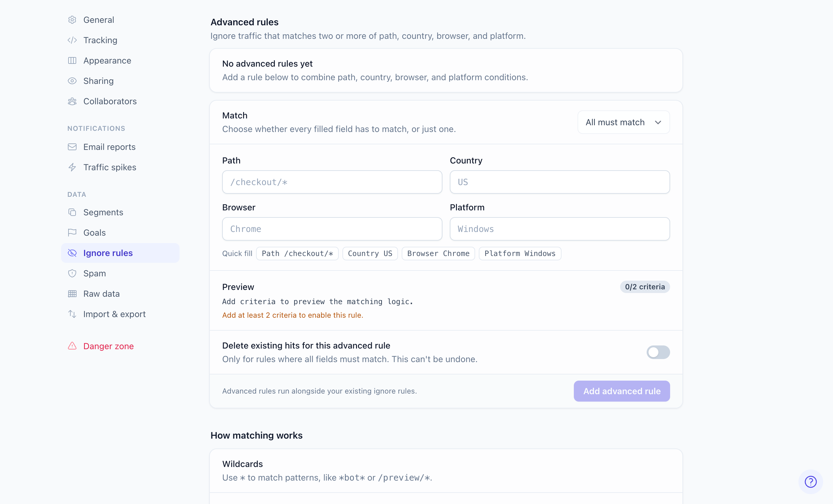This screenshot has width=833, height=504.
Task: Click the Goals flag icon
Action: (72, 233)
